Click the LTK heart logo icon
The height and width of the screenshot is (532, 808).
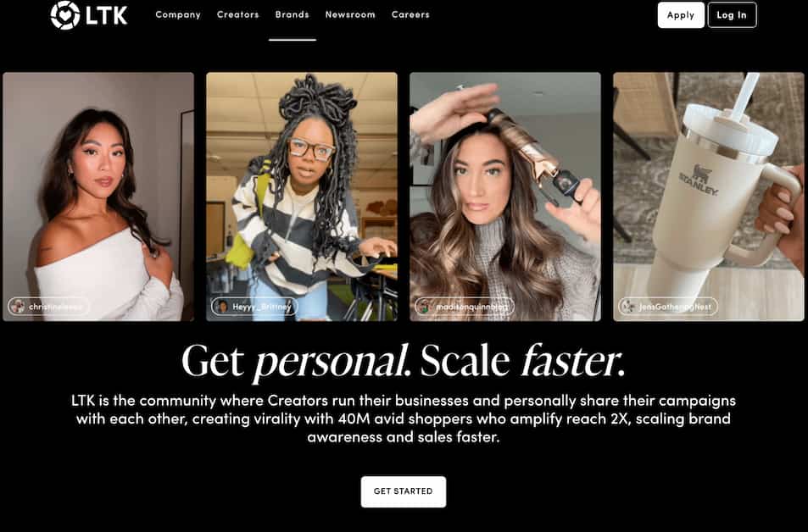pyautogui.click(x=65, y=15)
